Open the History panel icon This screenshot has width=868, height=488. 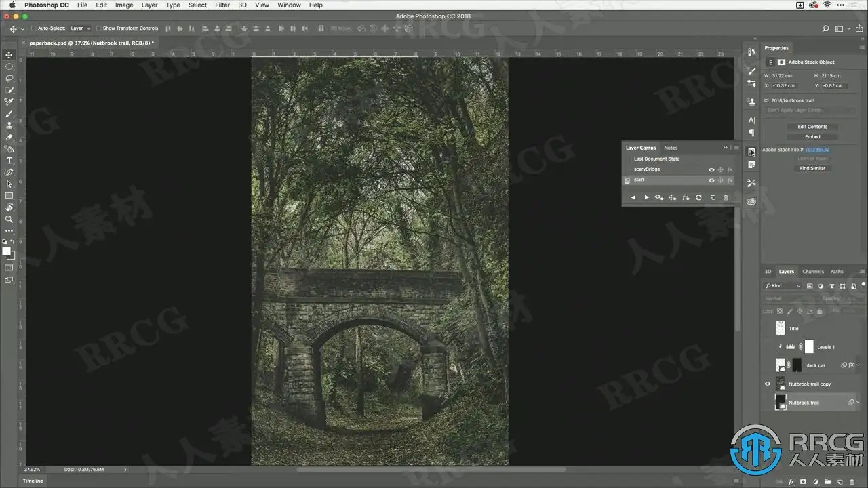[751, 52]
